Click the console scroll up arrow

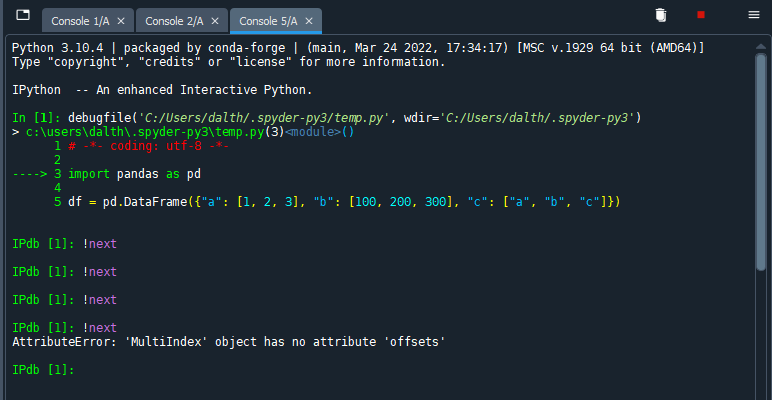tap(761, 46)
